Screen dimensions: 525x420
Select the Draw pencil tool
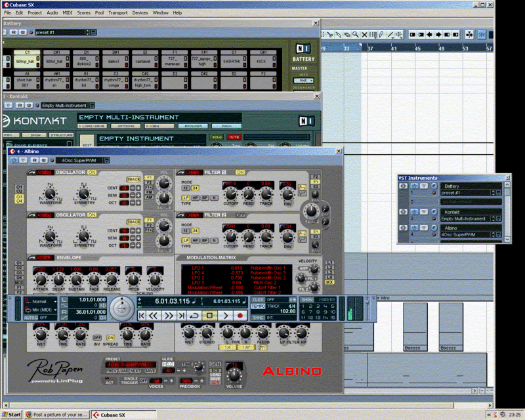click(x=382, y=35)
